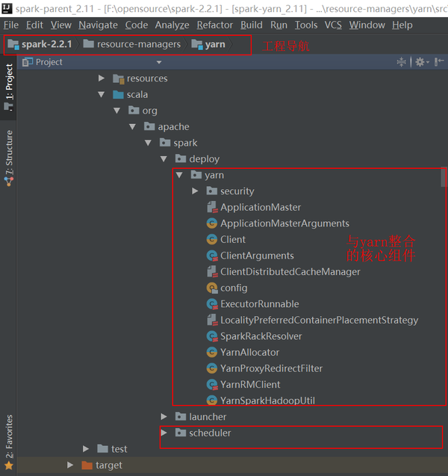Click the project tree vertical scrollbar thumb

click(444, 176)
